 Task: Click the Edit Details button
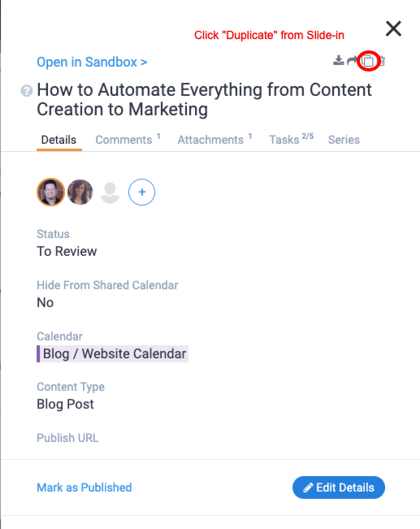[339, 488]
